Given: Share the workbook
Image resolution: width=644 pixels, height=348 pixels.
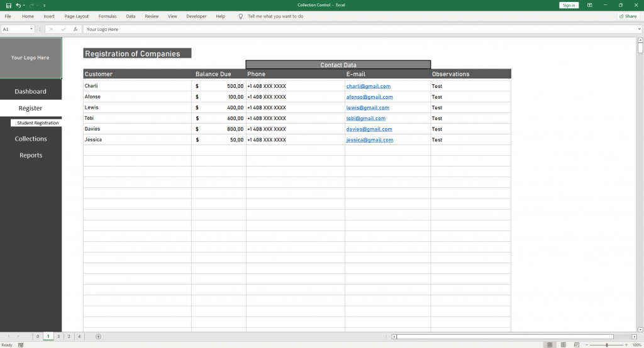Looking at the screenshot, I should (x=628, y=16).
